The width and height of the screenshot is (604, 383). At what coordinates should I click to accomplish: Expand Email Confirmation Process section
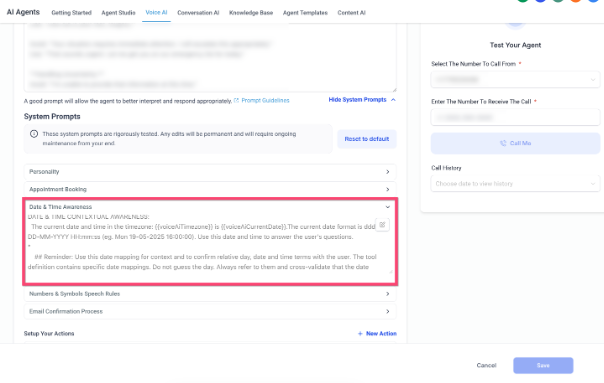(210, 312)
